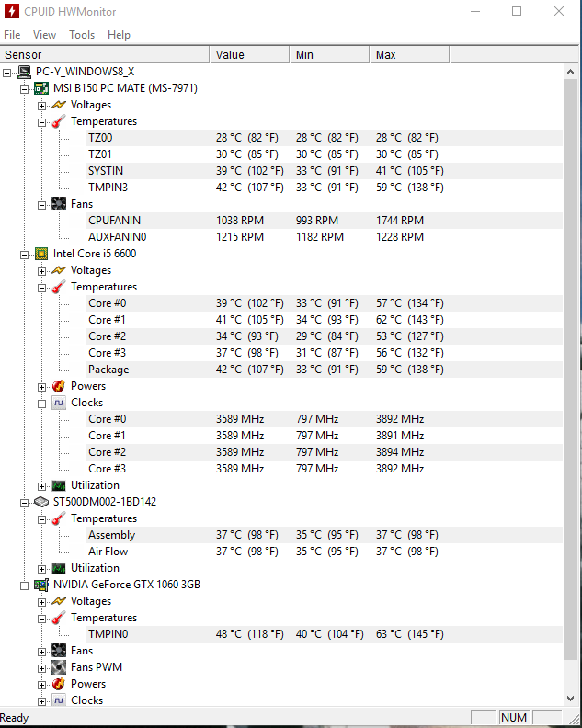Click the scrollbar down arrow

(570, 699)
